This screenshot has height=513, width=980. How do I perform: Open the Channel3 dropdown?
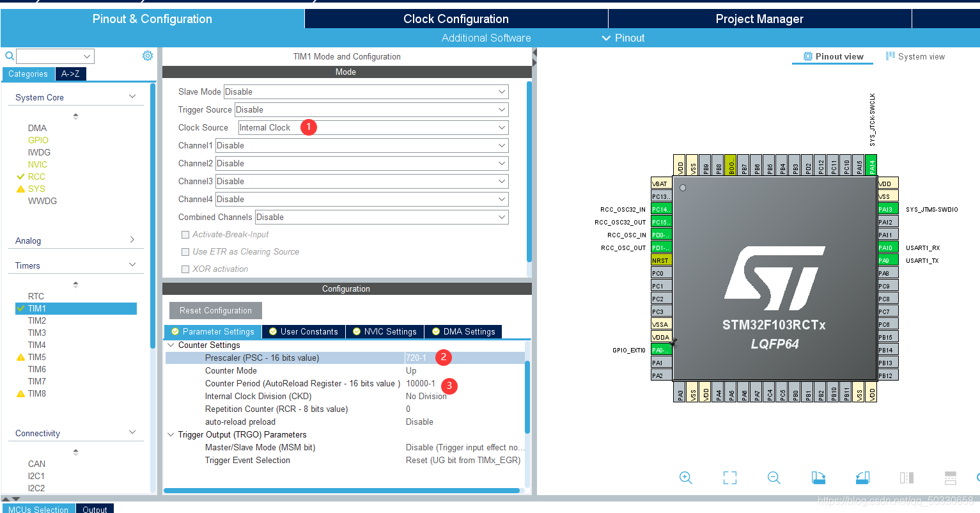[x=362, y=181]
